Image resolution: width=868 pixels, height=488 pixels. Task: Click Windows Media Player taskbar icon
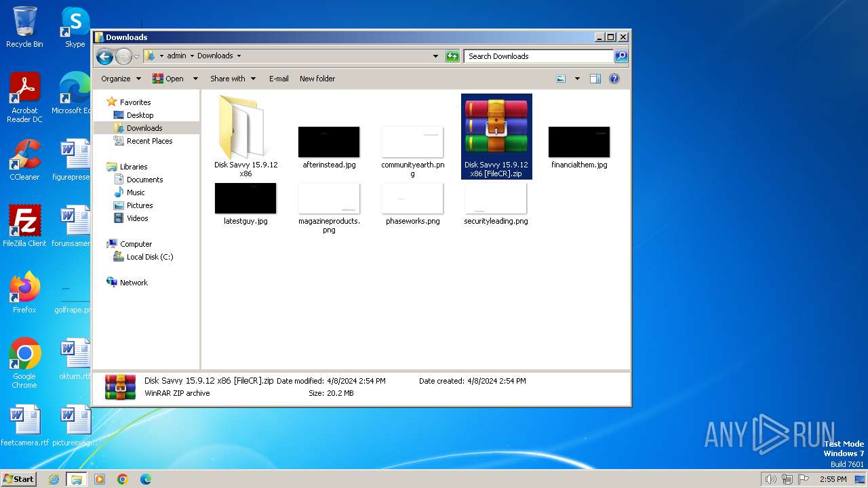pyautogui.click(x=100, y=479)
